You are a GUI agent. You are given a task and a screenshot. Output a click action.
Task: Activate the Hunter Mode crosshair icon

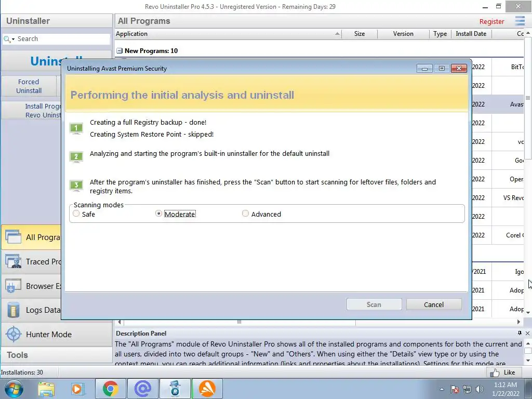tap(14, 334)
